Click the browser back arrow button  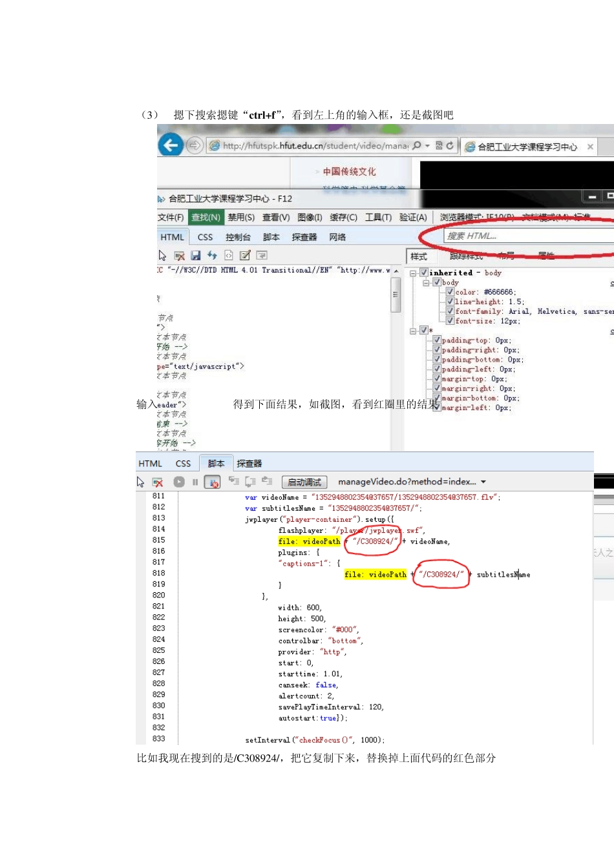pyautogui.click(x=171, y=145)
